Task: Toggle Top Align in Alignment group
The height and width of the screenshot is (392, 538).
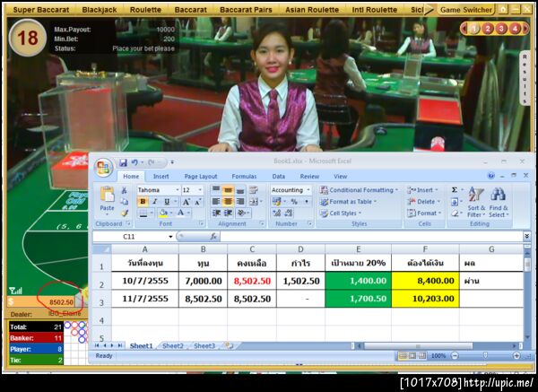Action: point(216,190)
